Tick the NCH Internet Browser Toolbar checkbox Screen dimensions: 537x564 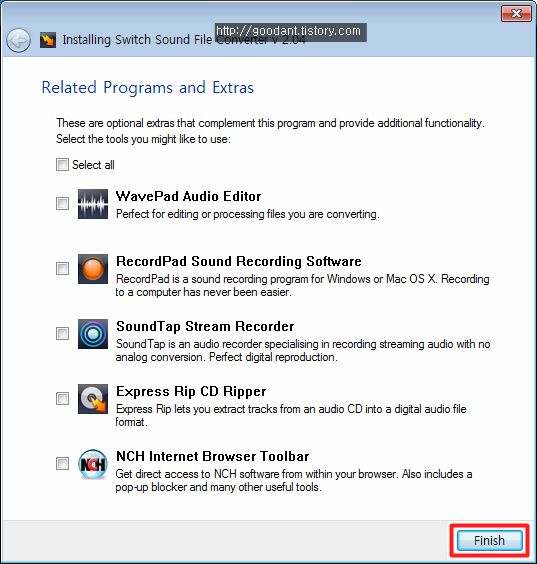point(62,464)
